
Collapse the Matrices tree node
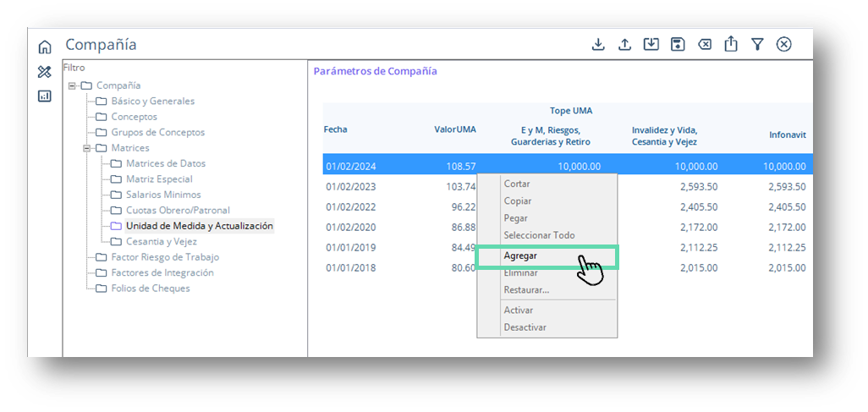click(87, 148)
